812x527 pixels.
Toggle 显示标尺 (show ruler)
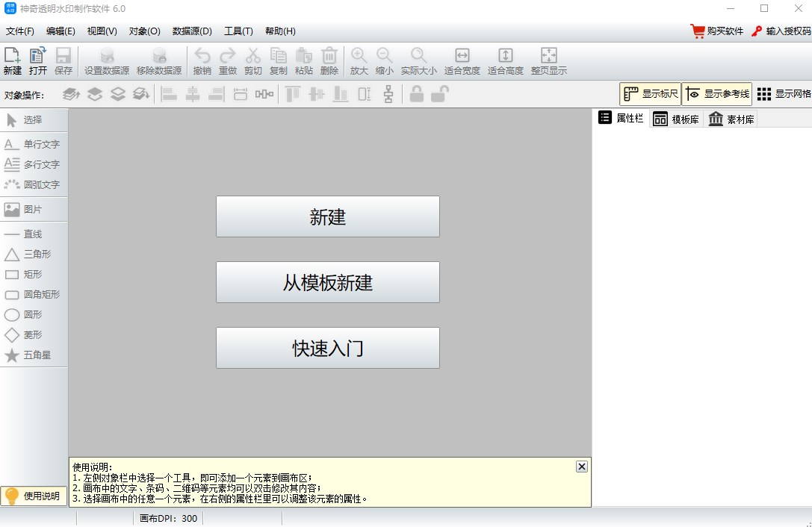tap(651, 93)
